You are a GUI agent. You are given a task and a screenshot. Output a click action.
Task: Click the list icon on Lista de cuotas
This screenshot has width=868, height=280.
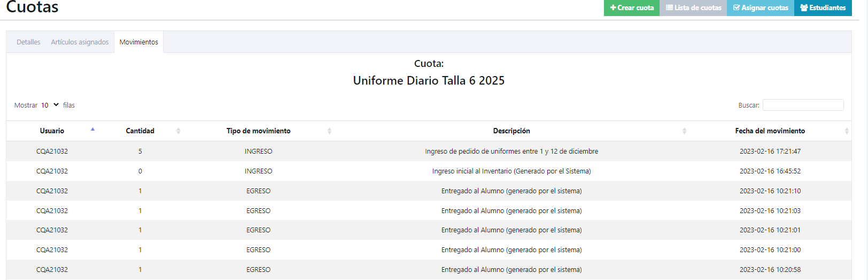669,7
